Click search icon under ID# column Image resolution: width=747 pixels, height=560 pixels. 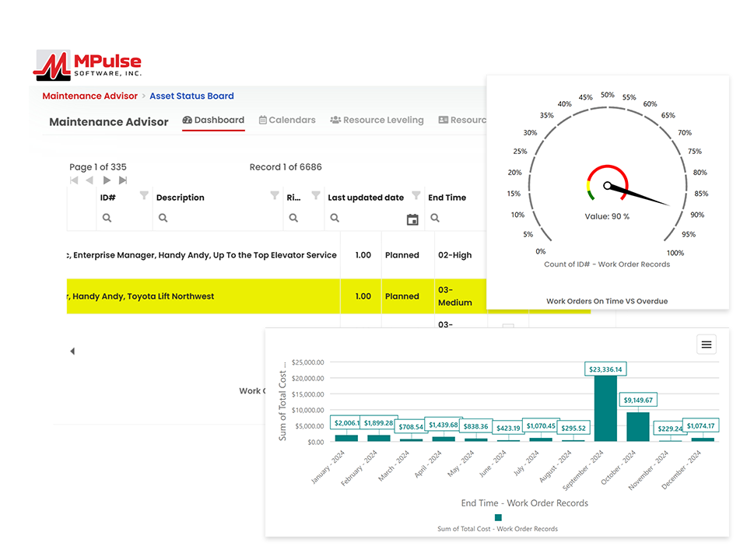click(x=107, y=219)
